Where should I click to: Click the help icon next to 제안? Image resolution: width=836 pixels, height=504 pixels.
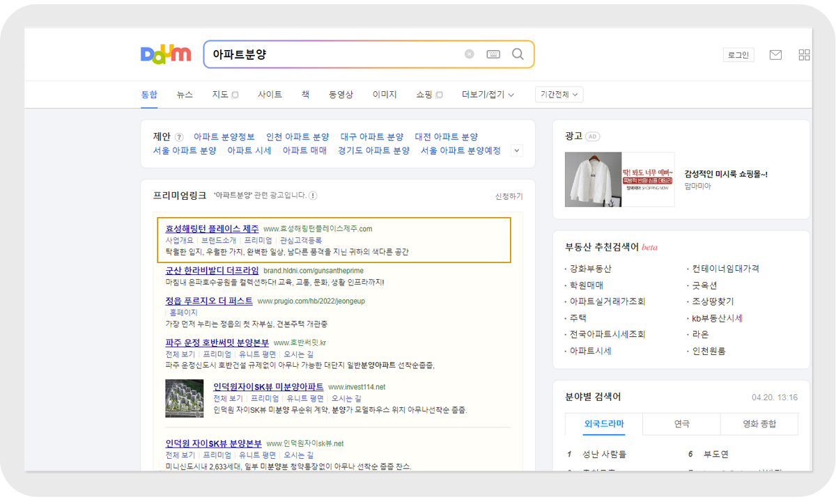tap(179, 137)
